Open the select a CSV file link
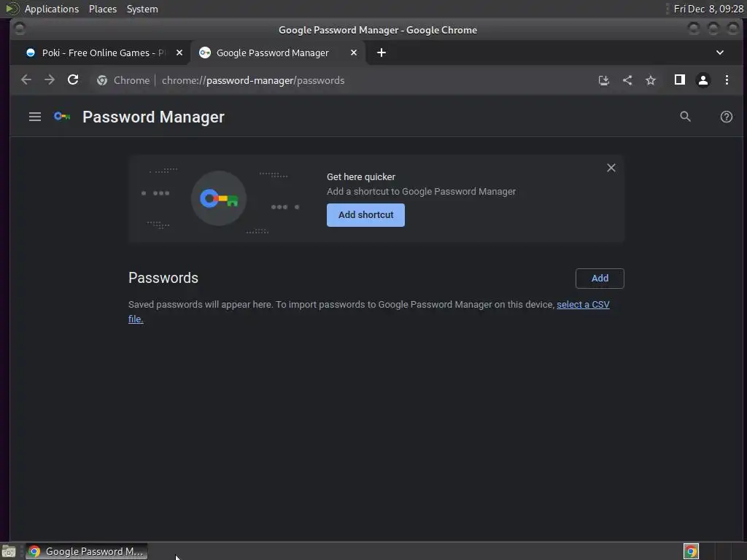 [583, 304]
